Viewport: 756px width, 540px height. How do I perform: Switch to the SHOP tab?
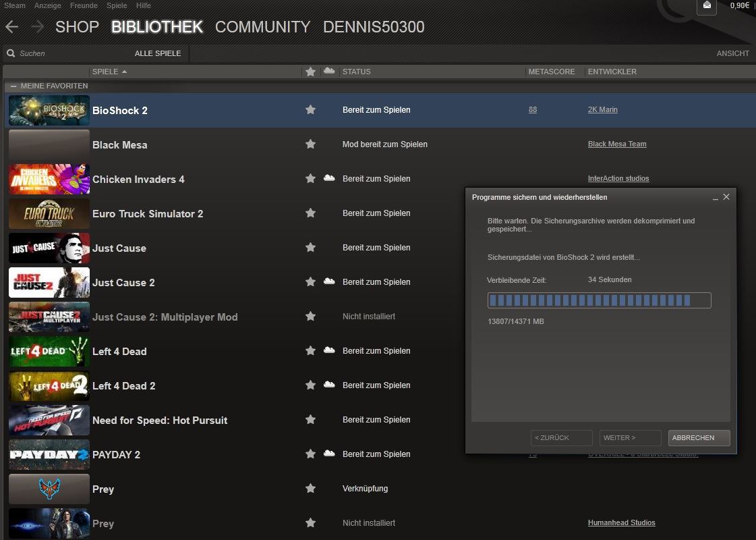tap(77, 26)
